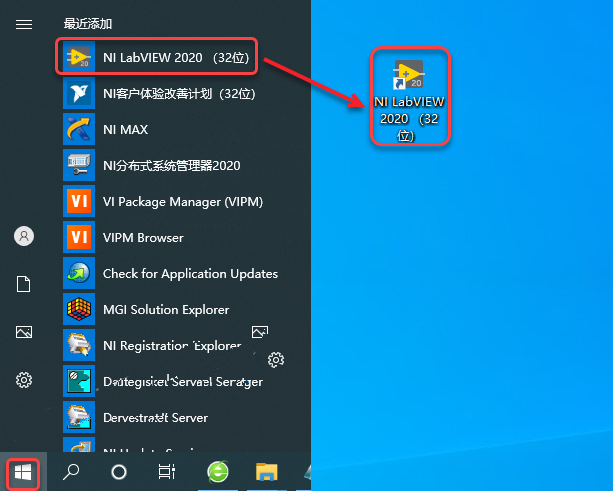Click the icon beside 'Dervestratlt Server'
The width and height of the screenshot is (613, 491).
[79, 417]
